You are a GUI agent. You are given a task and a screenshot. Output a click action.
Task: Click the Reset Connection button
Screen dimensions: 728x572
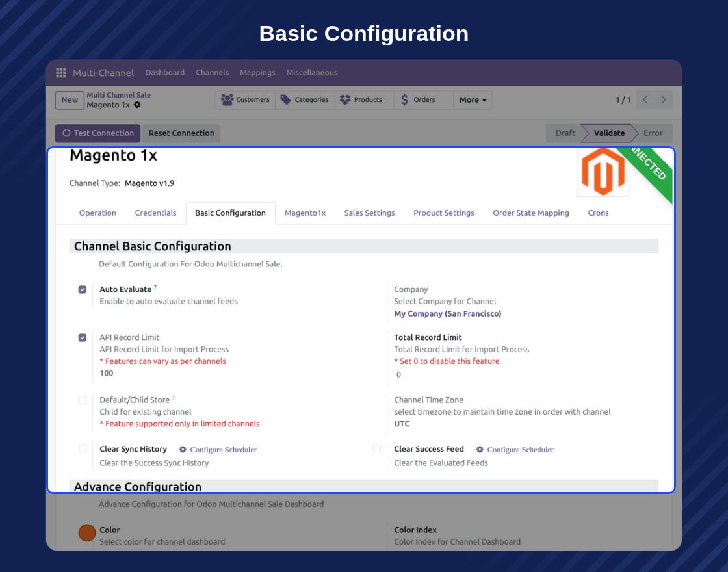(181, 133)
